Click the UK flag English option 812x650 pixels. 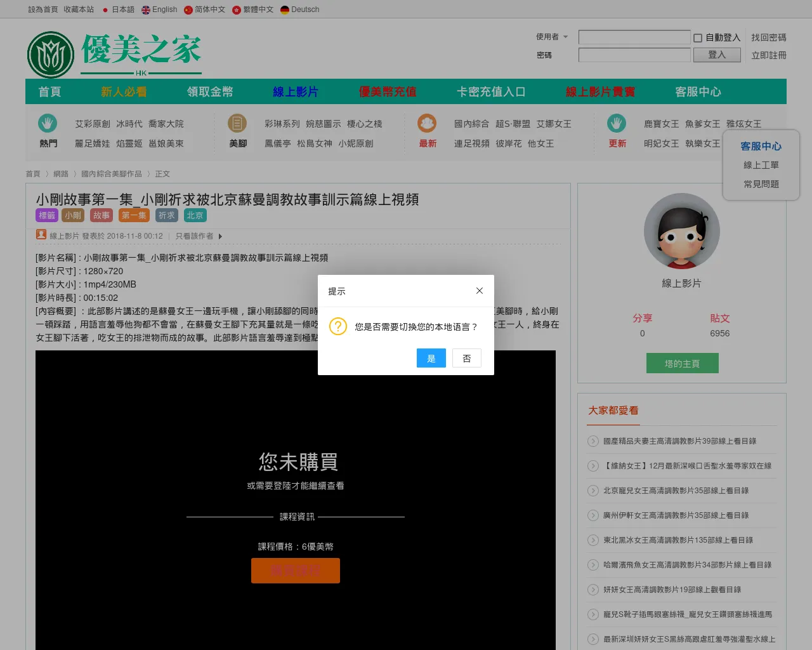(146, 10)
